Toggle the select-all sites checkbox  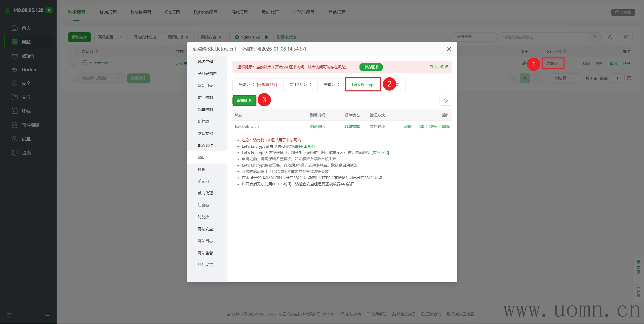click(73, 51)
